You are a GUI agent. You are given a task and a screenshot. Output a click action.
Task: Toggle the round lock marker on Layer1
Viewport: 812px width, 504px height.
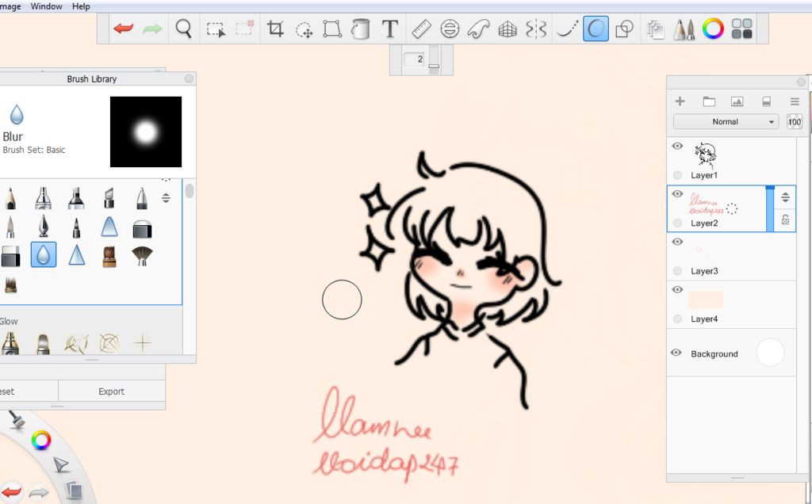(x=677, y=175)
